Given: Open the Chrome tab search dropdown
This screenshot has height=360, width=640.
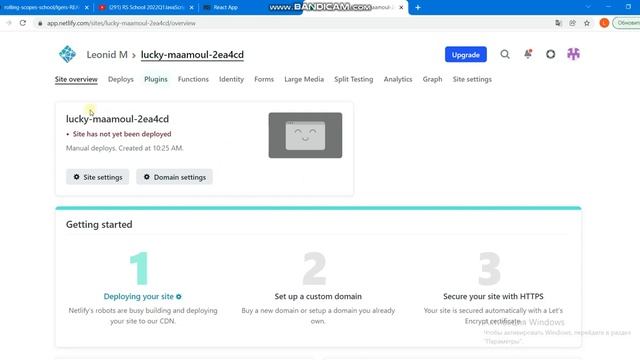Looking at the screenshot, I should (x=588, y=7).
